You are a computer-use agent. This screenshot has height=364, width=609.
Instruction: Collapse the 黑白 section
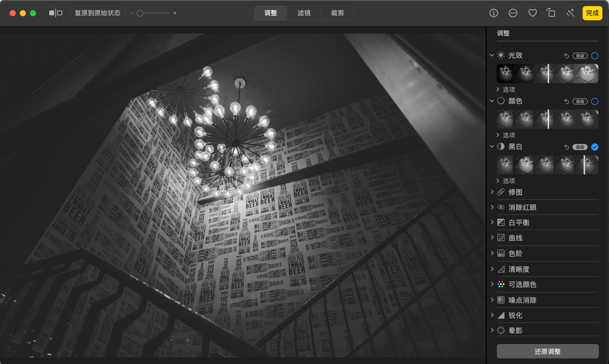pyautogui.click(x=492, y=147)
